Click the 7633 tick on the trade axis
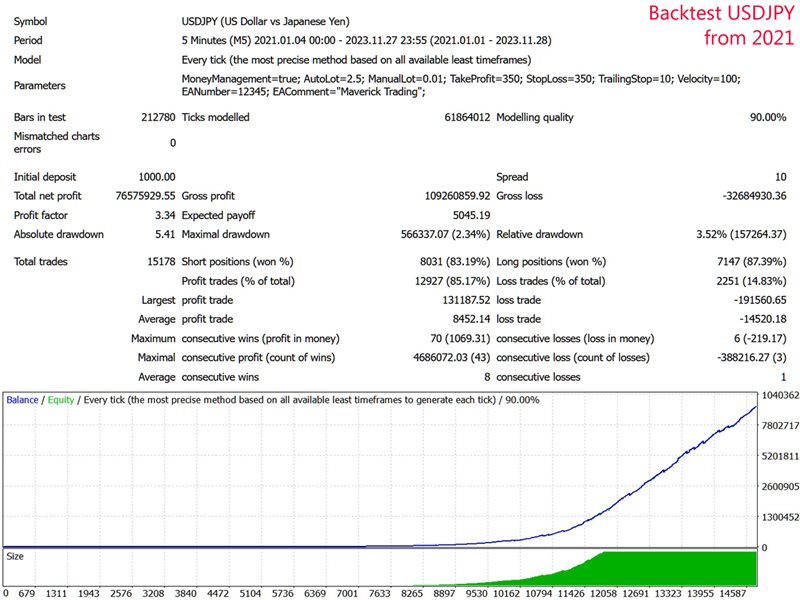Image resolution: width=800 pixels, height=600 pixels. [x=380, y=593]
